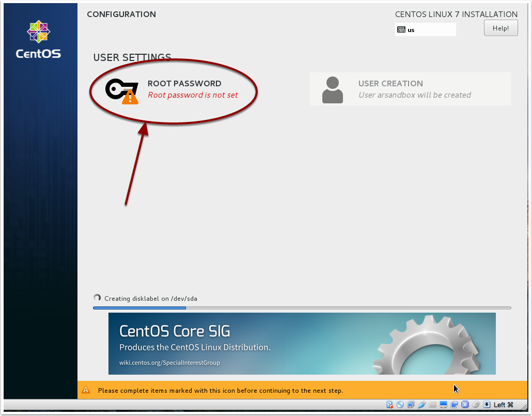Image resolution: width=532 pixels, height=416 pixels.
Task: Click 'User arsandbox will be created' text
Action: (x=415, y=95)
